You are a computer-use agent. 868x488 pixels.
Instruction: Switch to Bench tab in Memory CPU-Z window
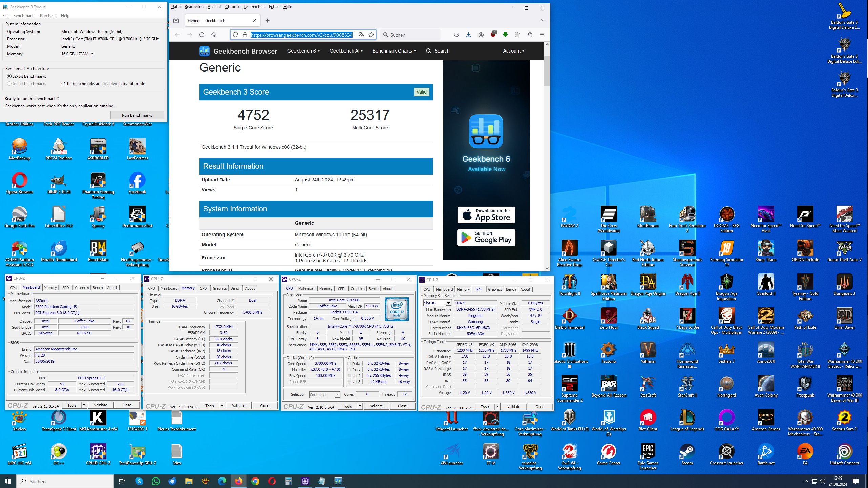(x=235, y=288)
